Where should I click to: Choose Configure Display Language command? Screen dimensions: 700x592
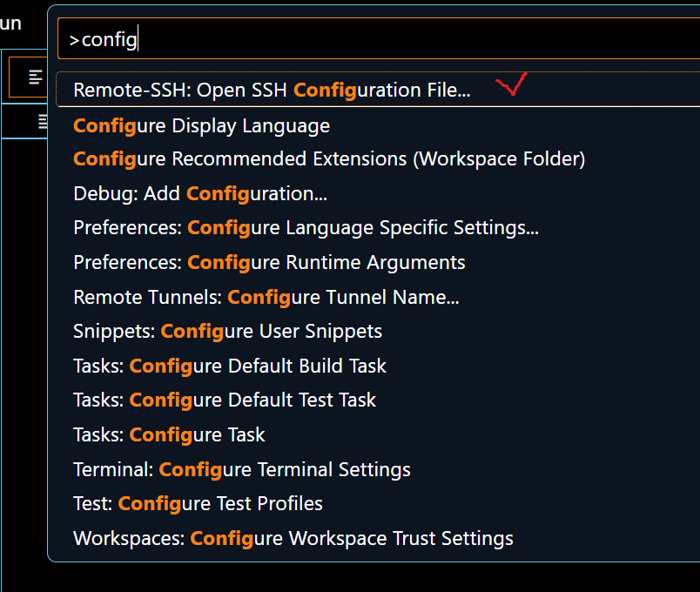(x=378, y=125)
